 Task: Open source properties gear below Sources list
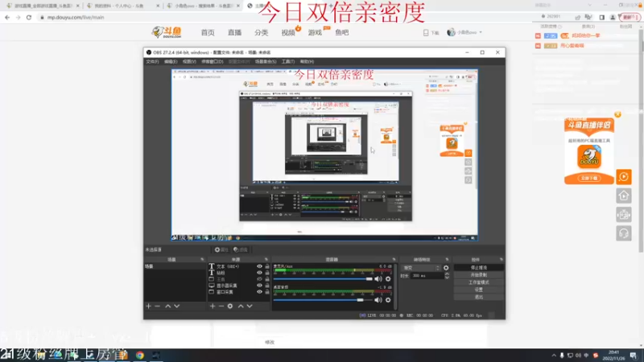(230, 306)
